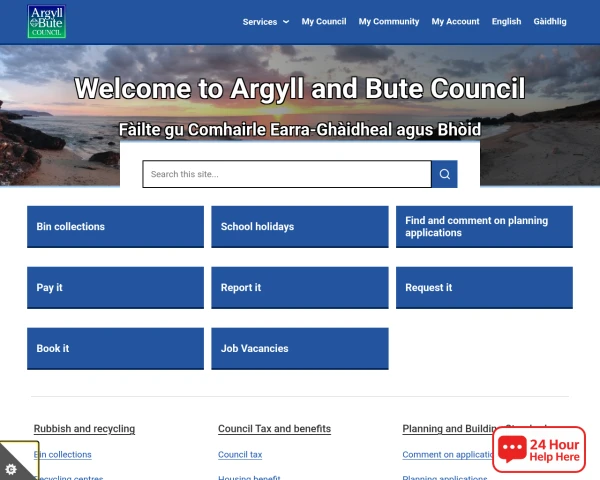The width and height of the screenshot is (600, 480).
Task: Follow the Bin collections text link
Action: [x=62, y=455]
